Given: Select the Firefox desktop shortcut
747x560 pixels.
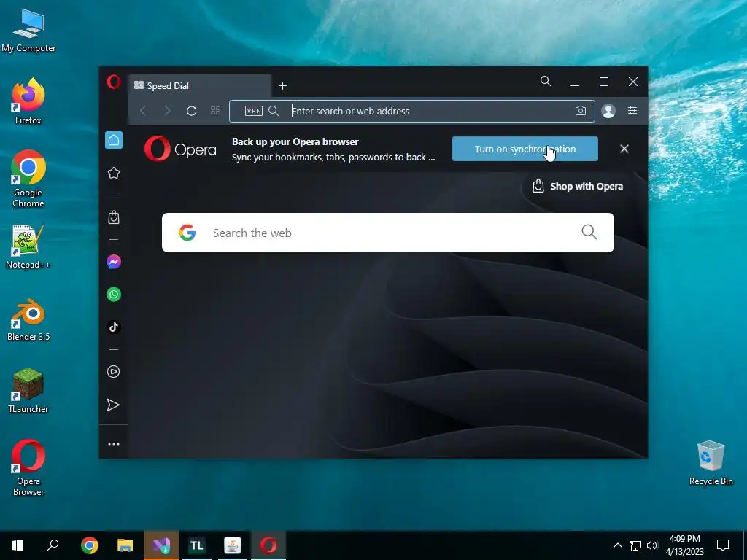Looking at the screenshot, I should click(x=28, y=101).
